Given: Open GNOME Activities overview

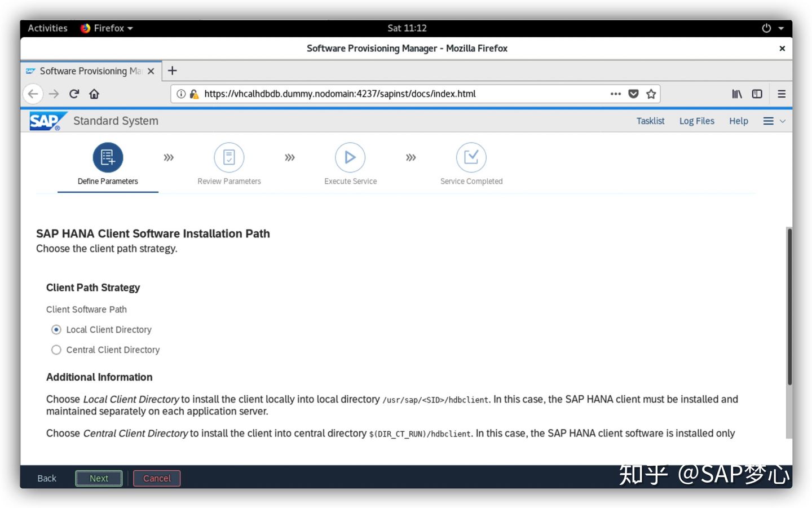Looking at the screenshot, I should click(47, 28).
